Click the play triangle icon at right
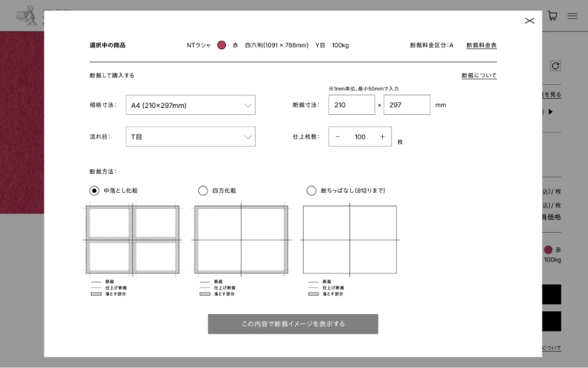 pyautogui.click(x=550, y=111)
